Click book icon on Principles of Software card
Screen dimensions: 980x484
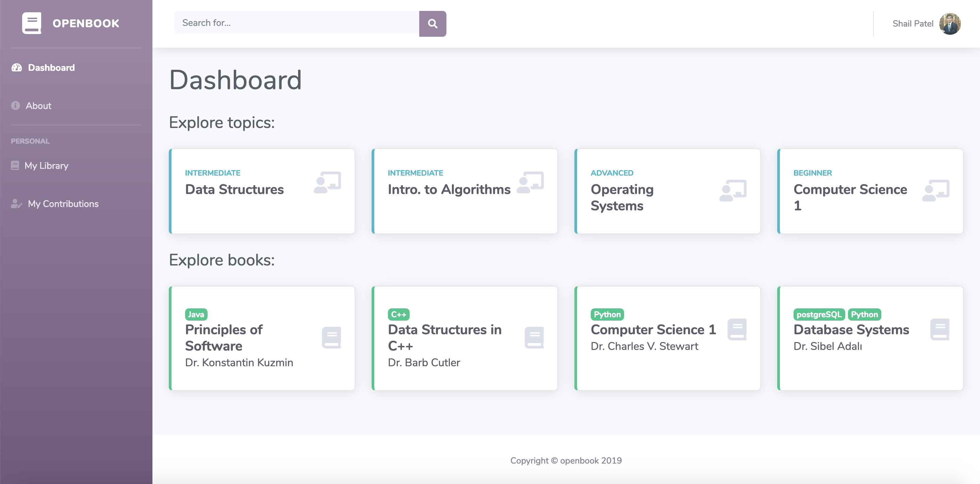(331, 337)
